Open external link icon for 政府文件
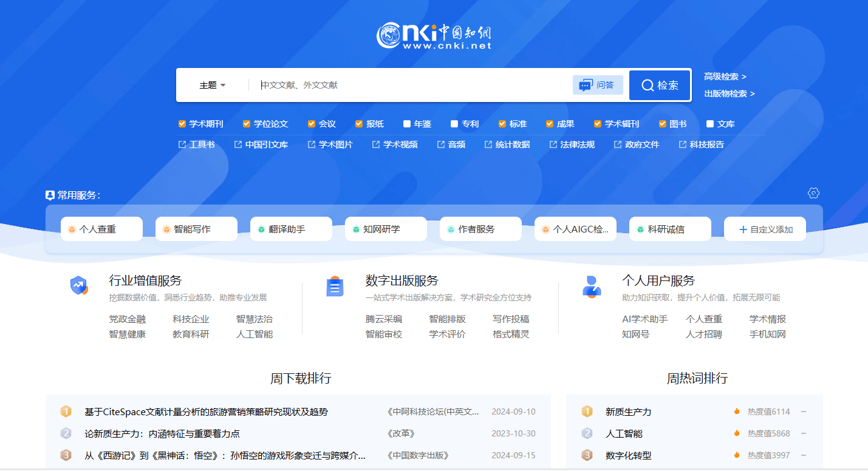 tap(618, 144)
